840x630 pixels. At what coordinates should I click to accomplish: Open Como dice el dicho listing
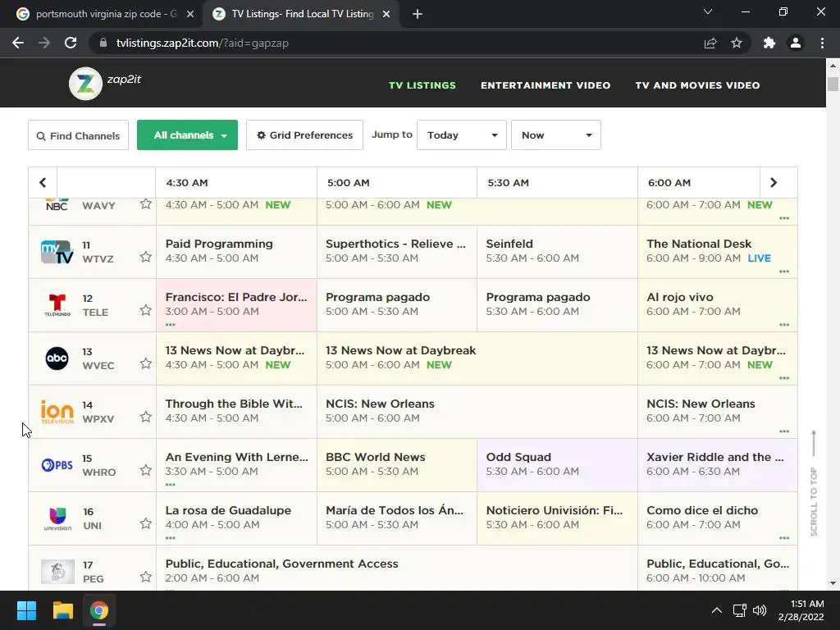coord(717,518)
